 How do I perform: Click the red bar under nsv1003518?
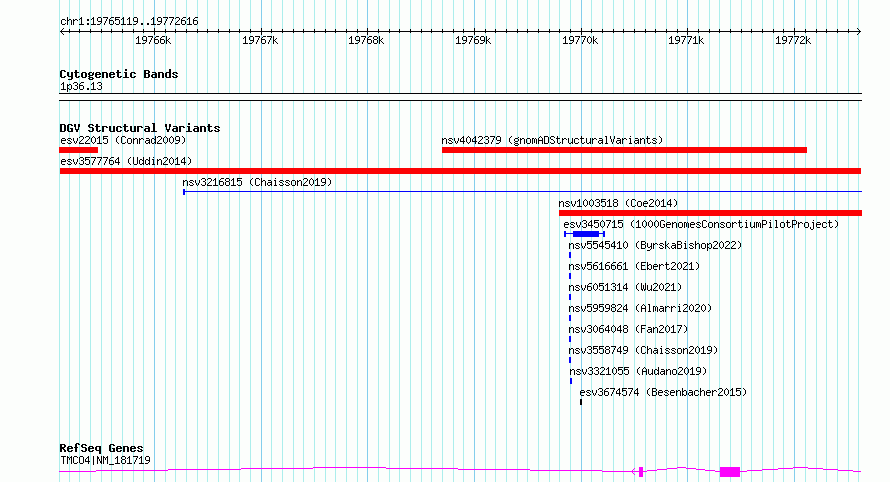point(710,213)
